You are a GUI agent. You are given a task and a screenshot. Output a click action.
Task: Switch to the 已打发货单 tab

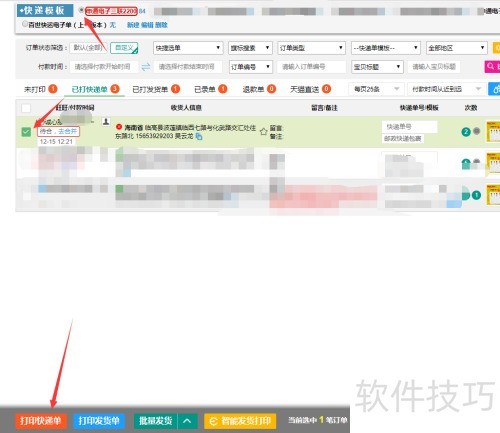coord(156,89)
